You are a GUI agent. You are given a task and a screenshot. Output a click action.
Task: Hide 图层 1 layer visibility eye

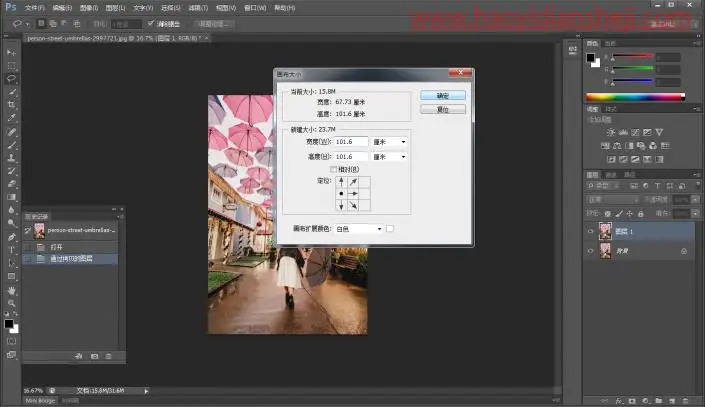(591, 231)
